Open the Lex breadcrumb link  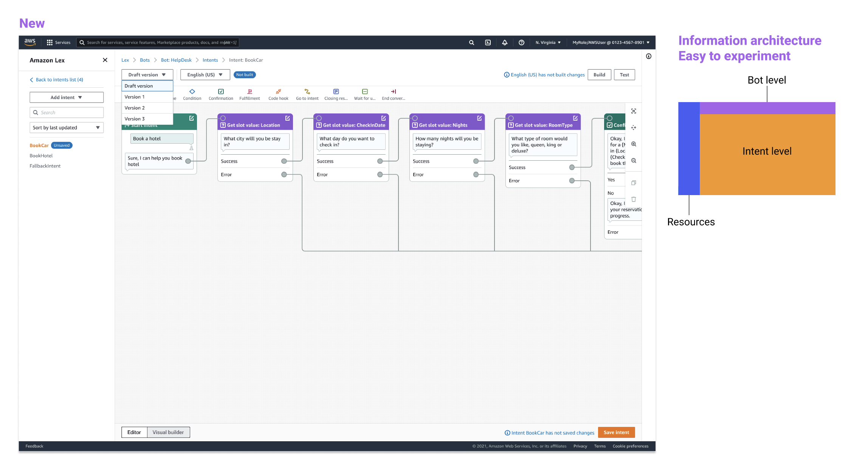pos(125,60)
